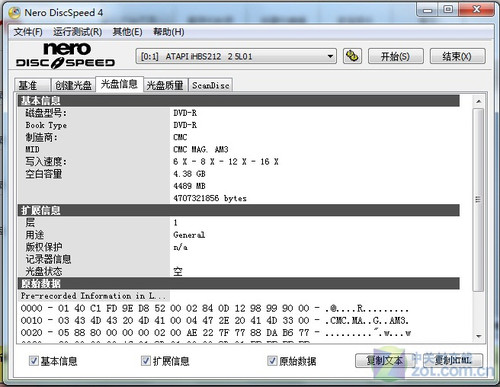Screen dimensions: 500x387
Task: Click the 记录器信息 label
Action: (48, 259)
